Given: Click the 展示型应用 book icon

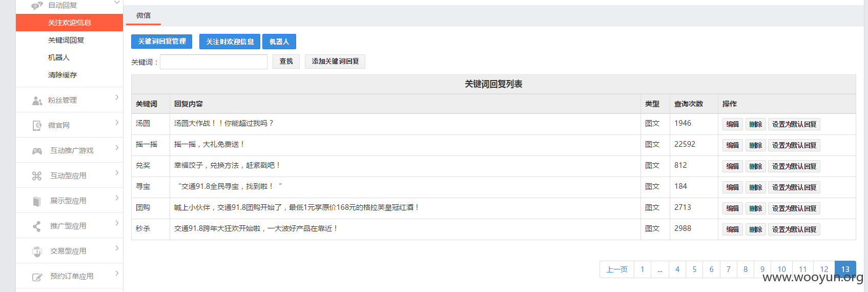Looking at the screenshot, I should 37,201.
